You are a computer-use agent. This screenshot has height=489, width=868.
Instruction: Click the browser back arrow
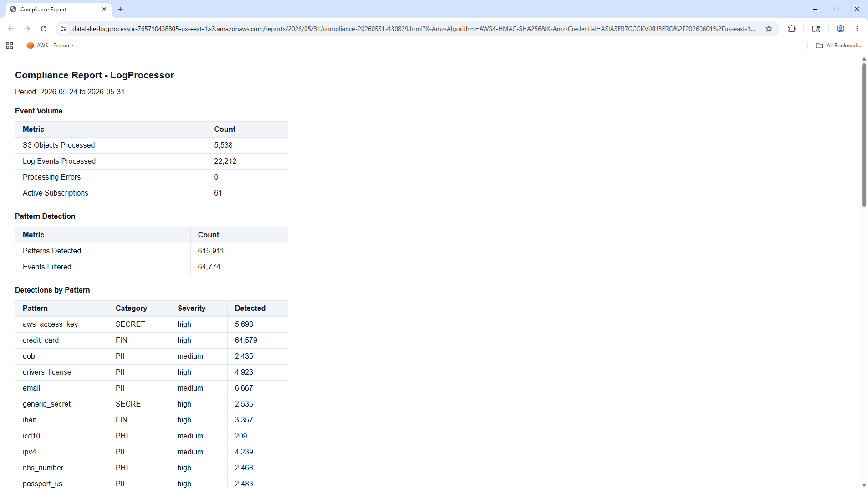click(11, 29)
